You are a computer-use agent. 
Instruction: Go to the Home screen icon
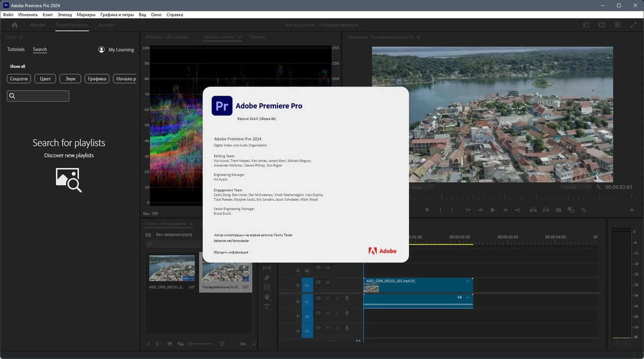point(14,25)
